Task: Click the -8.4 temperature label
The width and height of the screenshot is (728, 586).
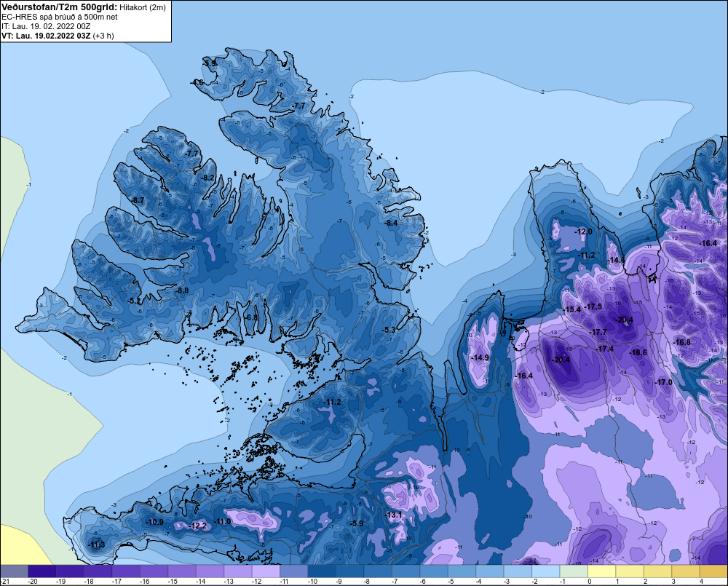Action: coord(391,223)
